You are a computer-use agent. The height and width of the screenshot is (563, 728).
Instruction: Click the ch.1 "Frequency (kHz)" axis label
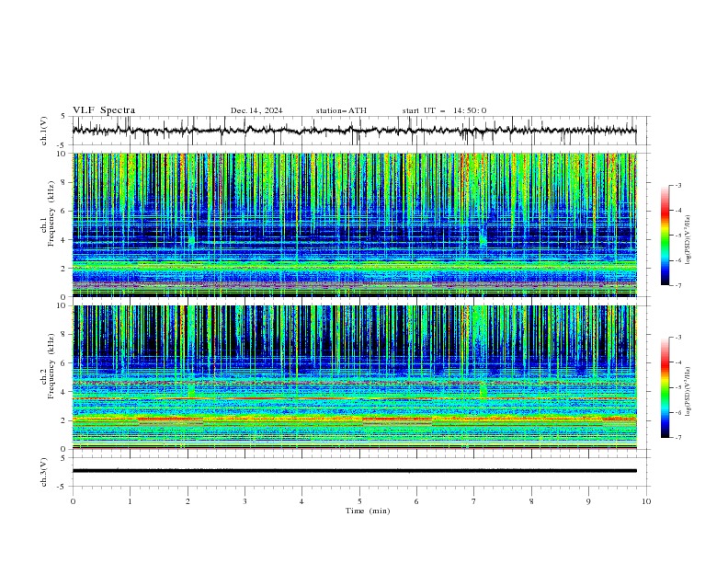[x=51, y=213]
